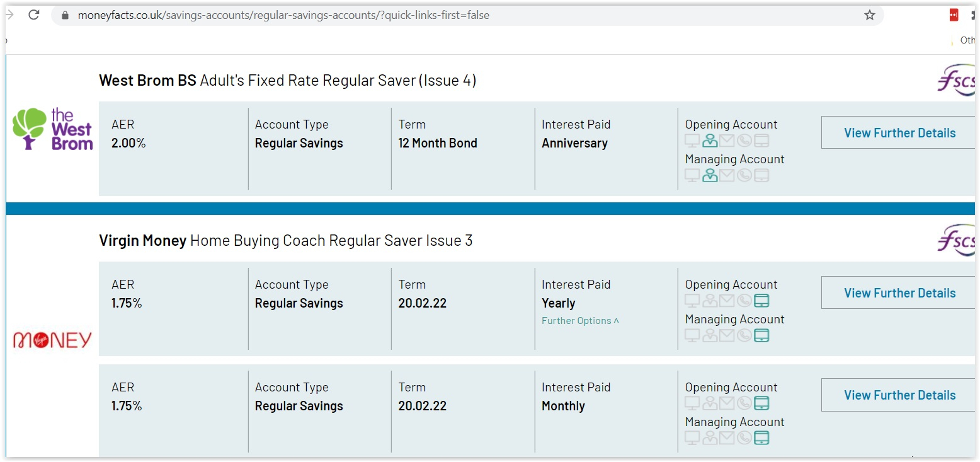980x462 pixels.
Task: Click West Brom Managing Account online monitor icon
Action: pos(692,176)
